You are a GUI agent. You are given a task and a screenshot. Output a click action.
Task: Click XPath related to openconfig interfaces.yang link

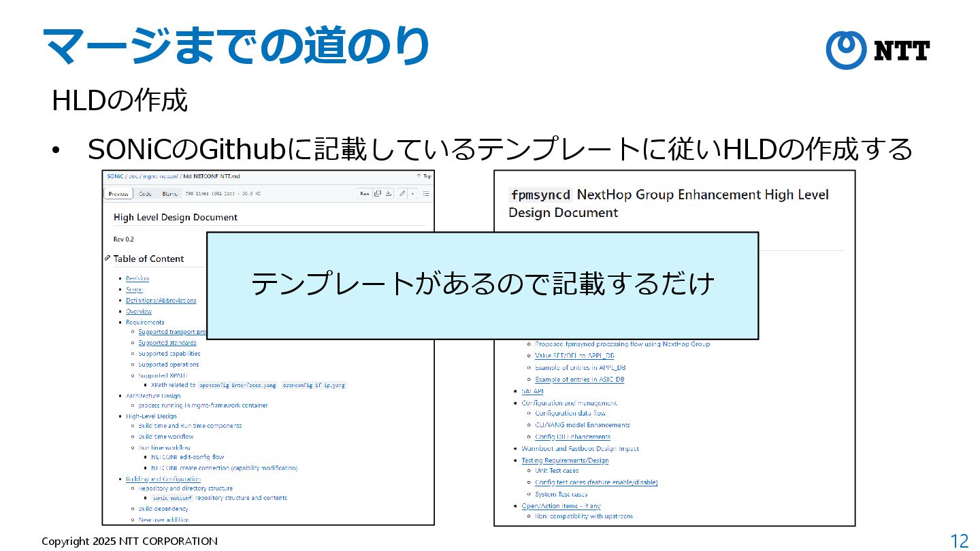click(248, 385)
